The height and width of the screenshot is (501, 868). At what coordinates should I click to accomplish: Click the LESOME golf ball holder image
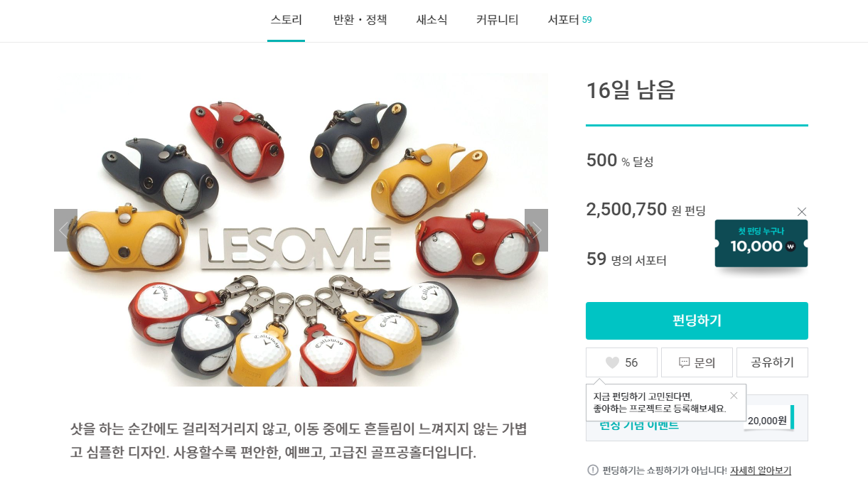point(301,230)
